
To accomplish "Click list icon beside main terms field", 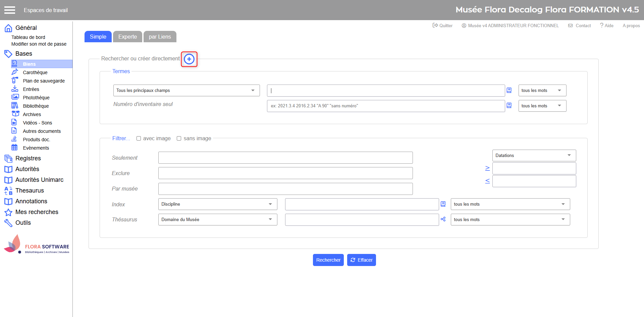I will pyautogui.click(x=509, y=90).
